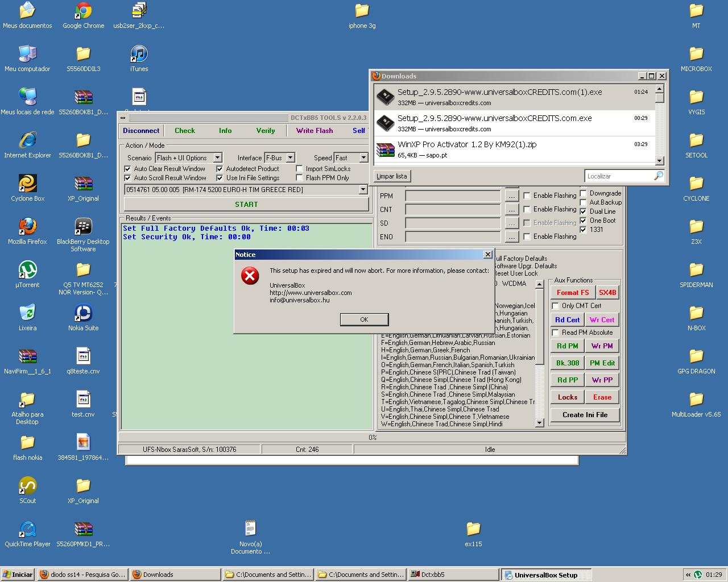728x582 pixels.
Task: Check Read PM Absolute option
Action: [x=555, y=332]
